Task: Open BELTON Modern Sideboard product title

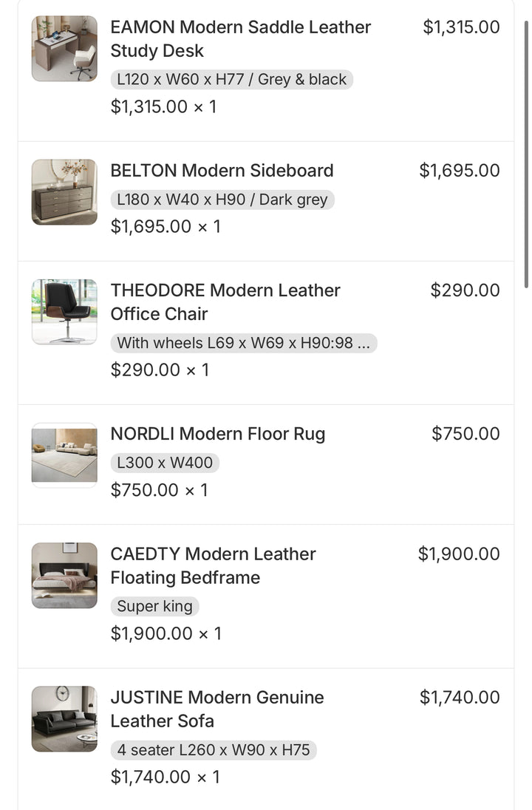Action: [222, 170]
